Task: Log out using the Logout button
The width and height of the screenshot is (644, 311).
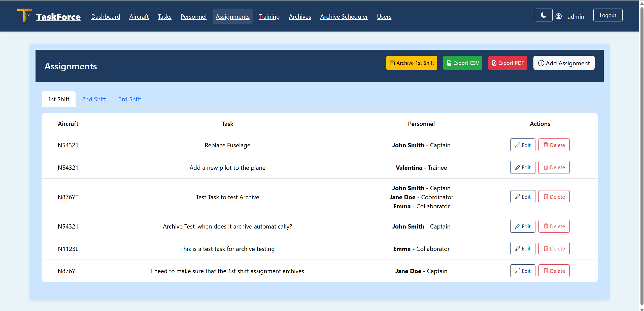Action: point(608,15)
